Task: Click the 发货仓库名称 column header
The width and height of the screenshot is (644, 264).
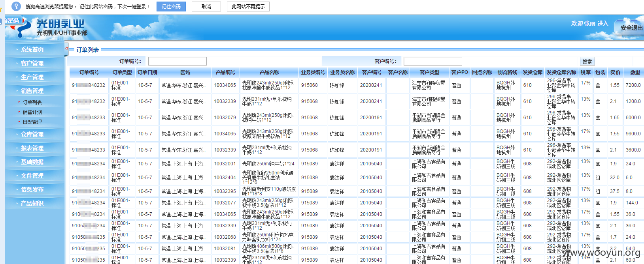Action: click(x=561, y=72)
